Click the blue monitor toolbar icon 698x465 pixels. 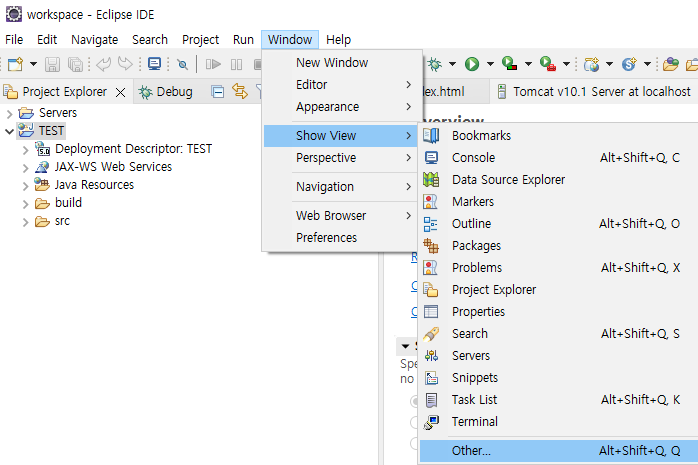pyautogui.click(x=154, y=64)
